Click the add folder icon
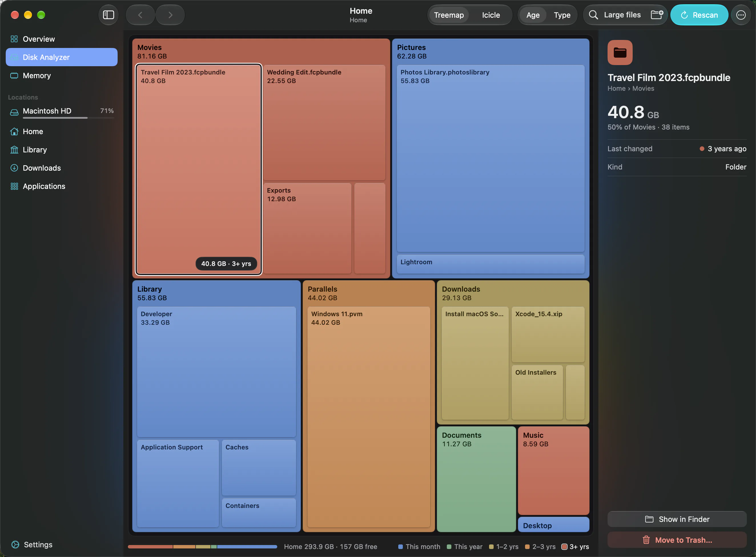The width and height of the screenshot is (756, 557). 656,15
